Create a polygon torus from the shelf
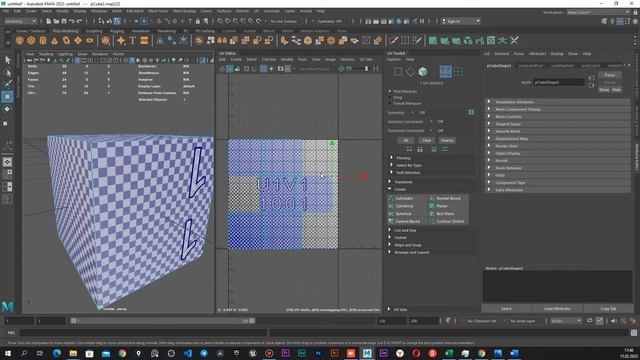This screenshot has width=640, height=360. pos(66,40)
